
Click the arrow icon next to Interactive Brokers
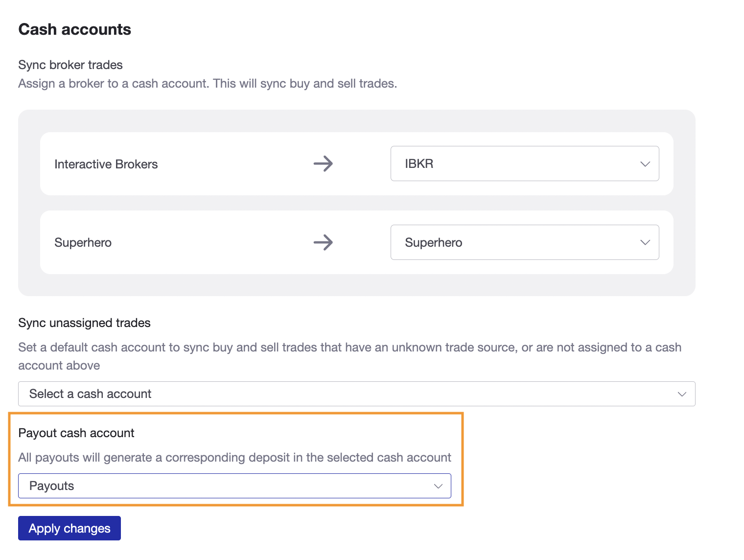324,164
